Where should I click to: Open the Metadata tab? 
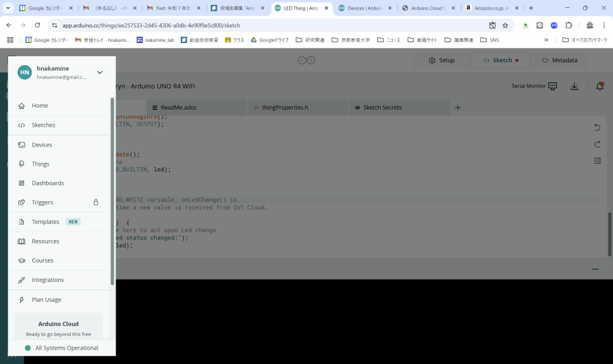click(x=559, y=60)
